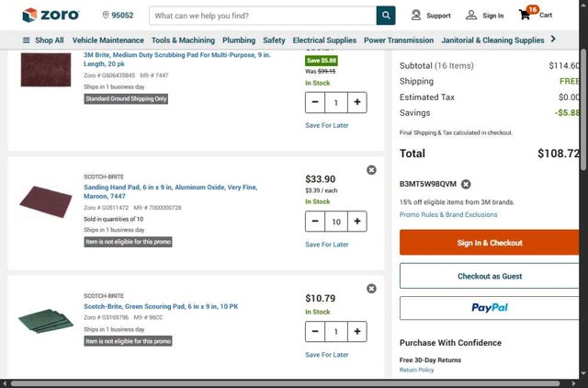Screen dimensions: 588x388
Task: Decrease Green Scouring Pad quantity
Action: [x=315, y=331]
